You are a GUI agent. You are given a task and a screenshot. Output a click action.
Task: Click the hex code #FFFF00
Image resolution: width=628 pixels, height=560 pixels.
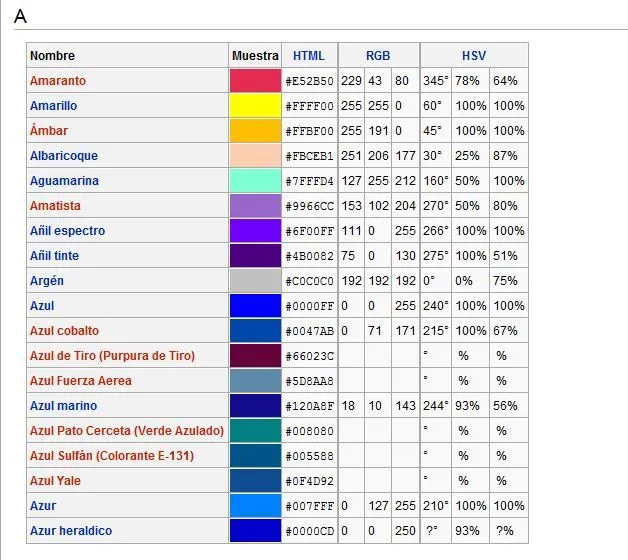[309, 106]
